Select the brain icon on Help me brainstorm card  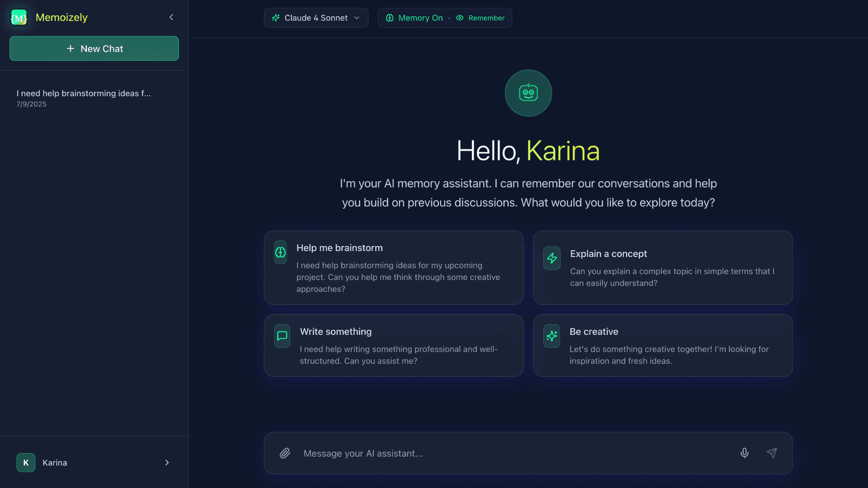coord(280,253)
